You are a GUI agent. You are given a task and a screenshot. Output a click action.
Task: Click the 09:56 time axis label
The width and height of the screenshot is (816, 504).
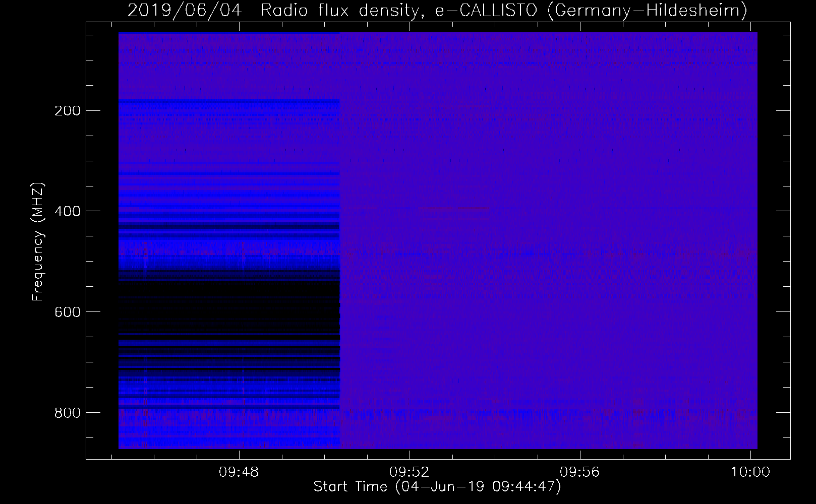coord(580,472)
